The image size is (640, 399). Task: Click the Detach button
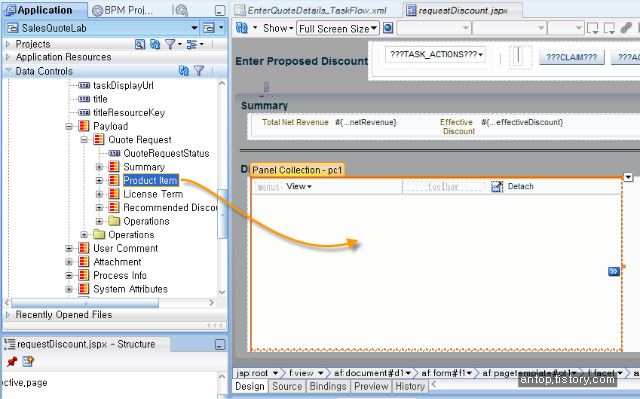tap(520, 186)
